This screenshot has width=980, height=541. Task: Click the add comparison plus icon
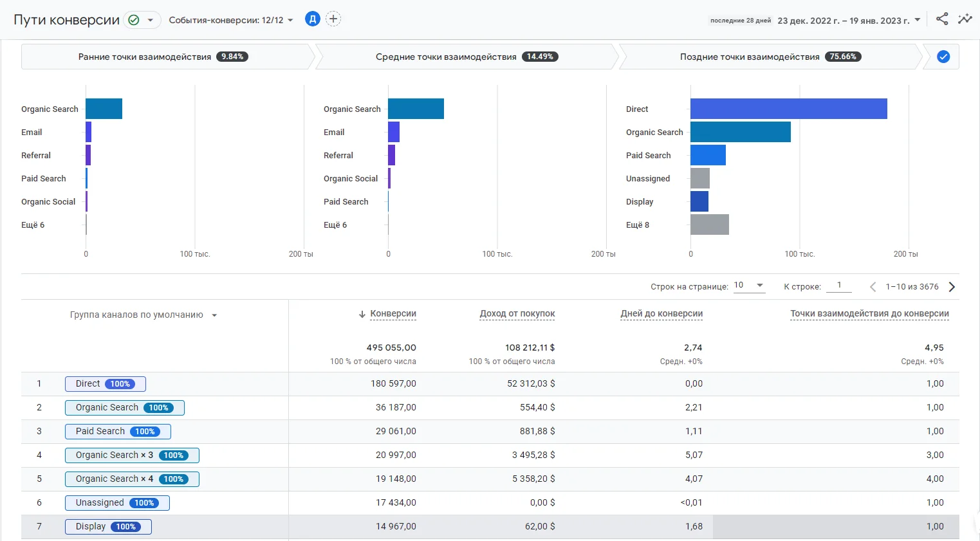[x=333, y=19]
